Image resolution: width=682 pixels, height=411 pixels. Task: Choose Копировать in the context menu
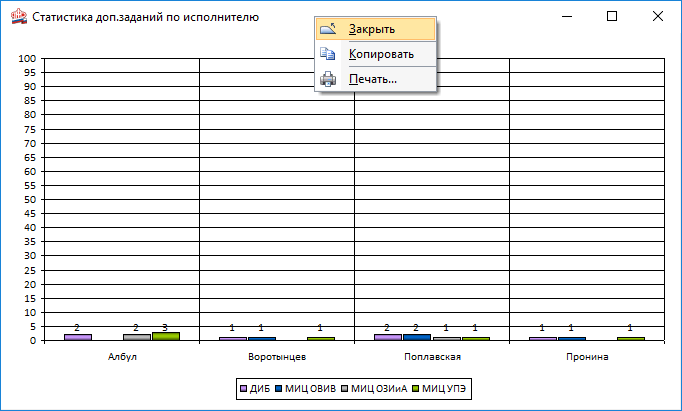(380, 54)
